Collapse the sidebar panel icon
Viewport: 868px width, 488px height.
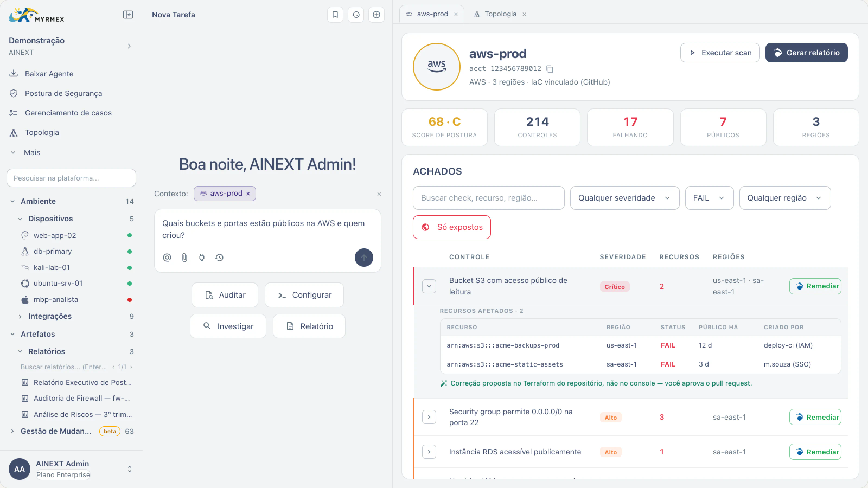pyautogui.click(x=128, y=15)
